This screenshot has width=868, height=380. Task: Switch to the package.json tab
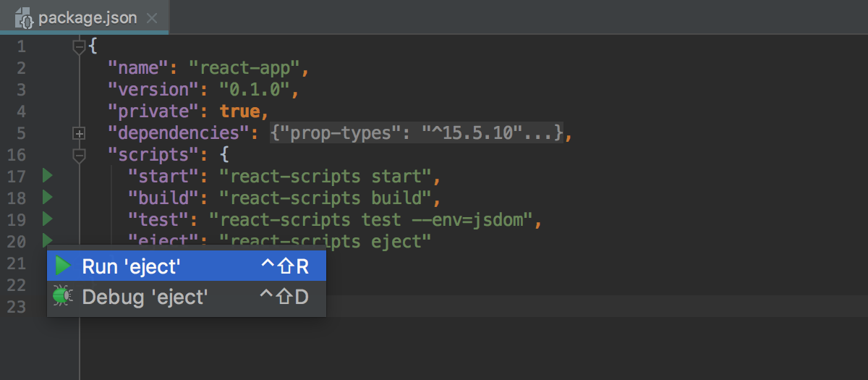(x=86, y=18)
